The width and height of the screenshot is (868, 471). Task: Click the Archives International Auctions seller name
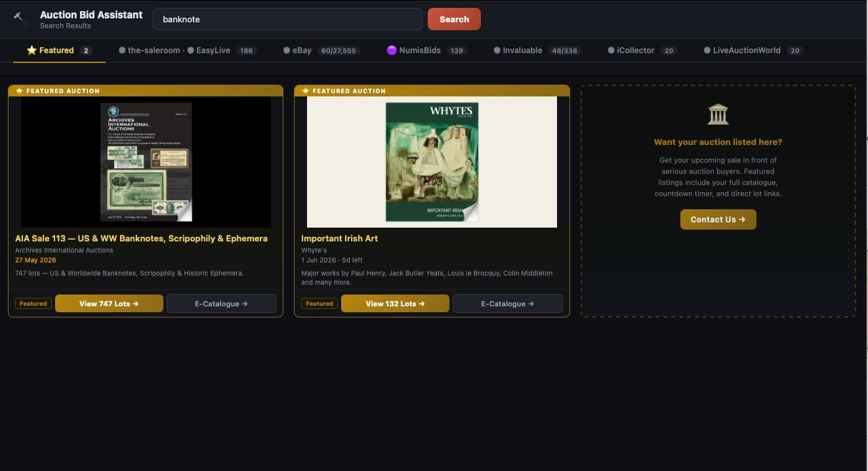click(x=64, y=250)
